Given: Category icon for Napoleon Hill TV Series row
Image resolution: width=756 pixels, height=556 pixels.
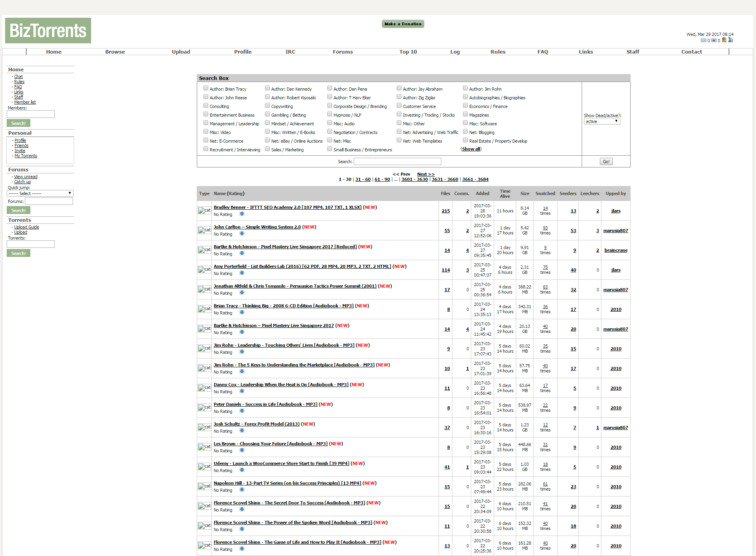Looking at the screenshot, I should coord(204,487).
